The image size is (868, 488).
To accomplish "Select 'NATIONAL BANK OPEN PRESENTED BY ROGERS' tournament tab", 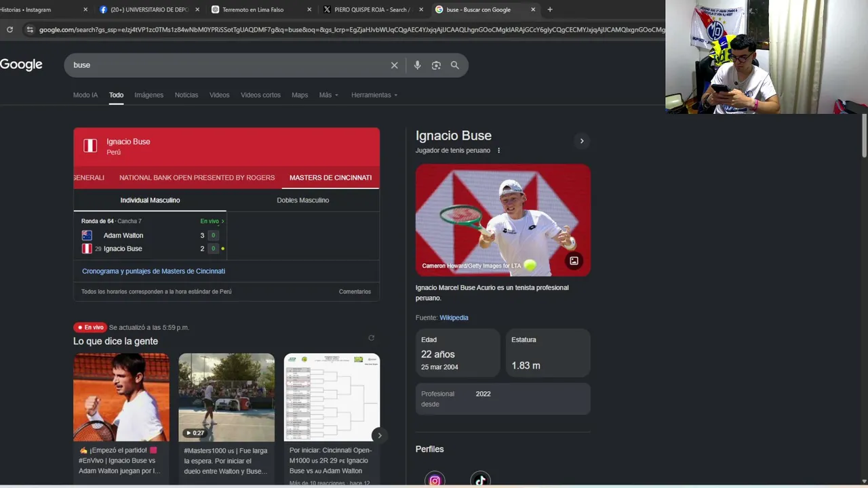I will 197,178.
